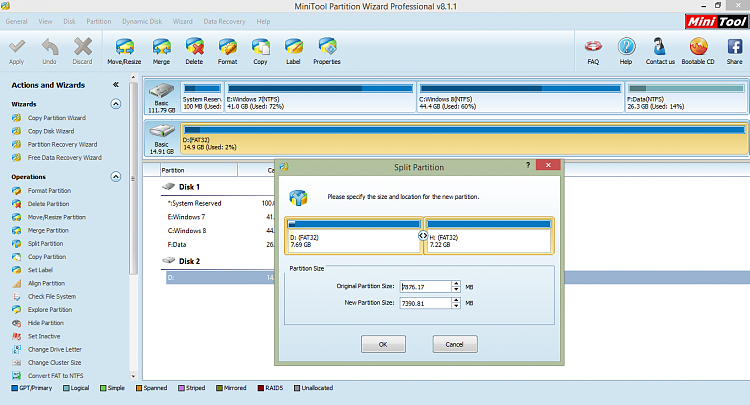
Task: Select F:Data row in partition list
Action: tap(218, 244)
